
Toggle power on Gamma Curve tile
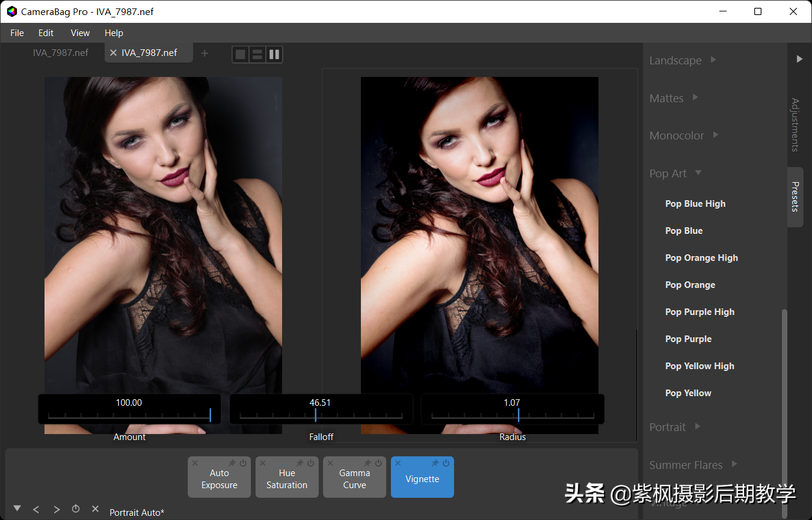(x=378, y=463)
